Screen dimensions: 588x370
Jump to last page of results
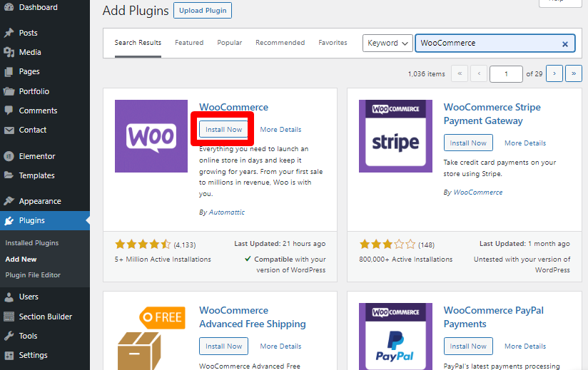tap(574, 73)
